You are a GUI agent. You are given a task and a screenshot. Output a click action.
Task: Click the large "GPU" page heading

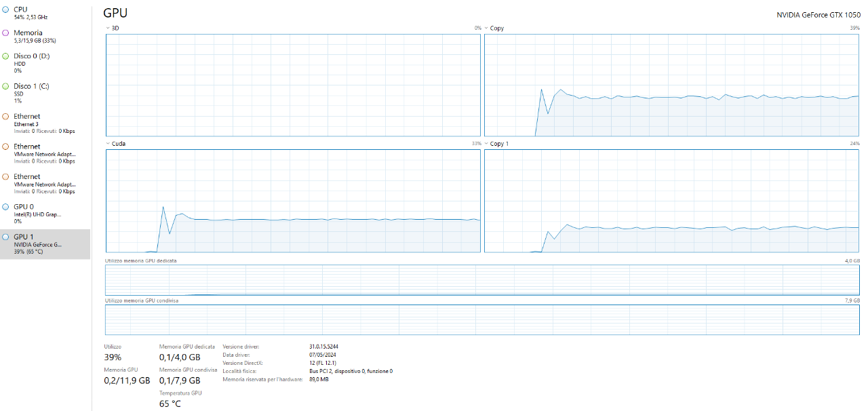pyautogui.click(x=115, y=13)
